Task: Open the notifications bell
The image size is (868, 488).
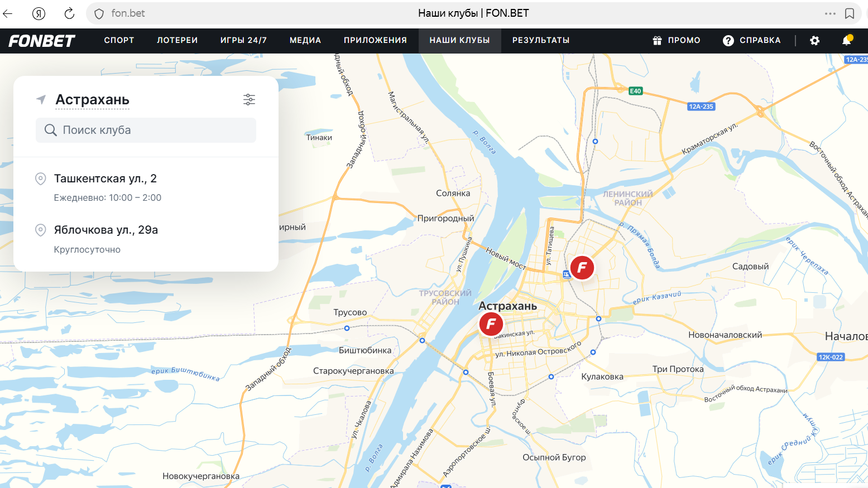Action: pos(847,40)
